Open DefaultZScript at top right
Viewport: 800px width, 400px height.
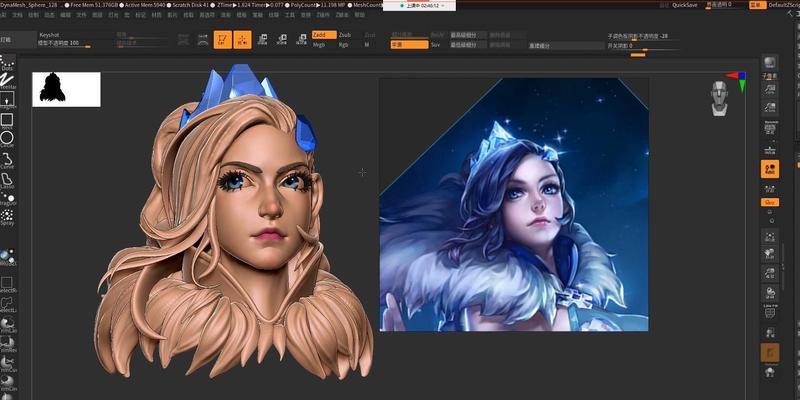coord(785,5)
